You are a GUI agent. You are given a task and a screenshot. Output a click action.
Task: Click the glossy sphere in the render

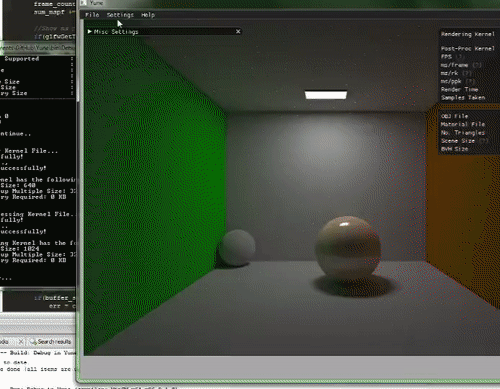click(348, 248)
